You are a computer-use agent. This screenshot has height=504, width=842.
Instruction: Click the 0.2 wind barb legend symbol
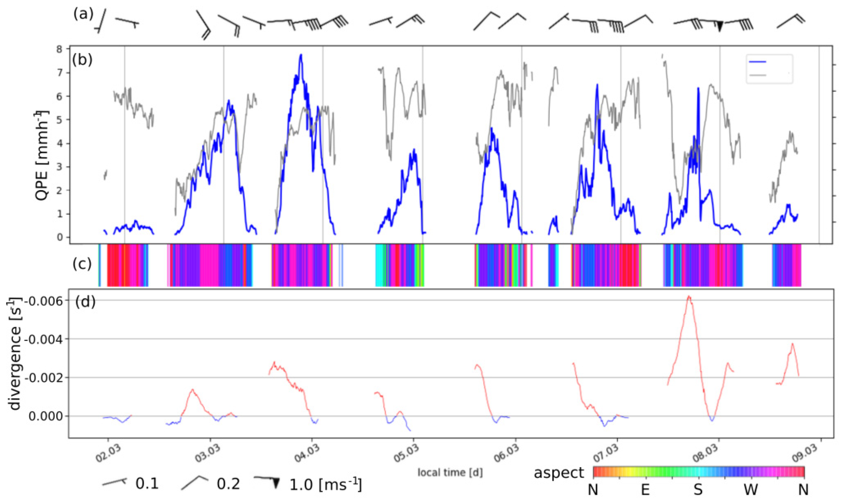pyautogui.click(x=195, y=482)
